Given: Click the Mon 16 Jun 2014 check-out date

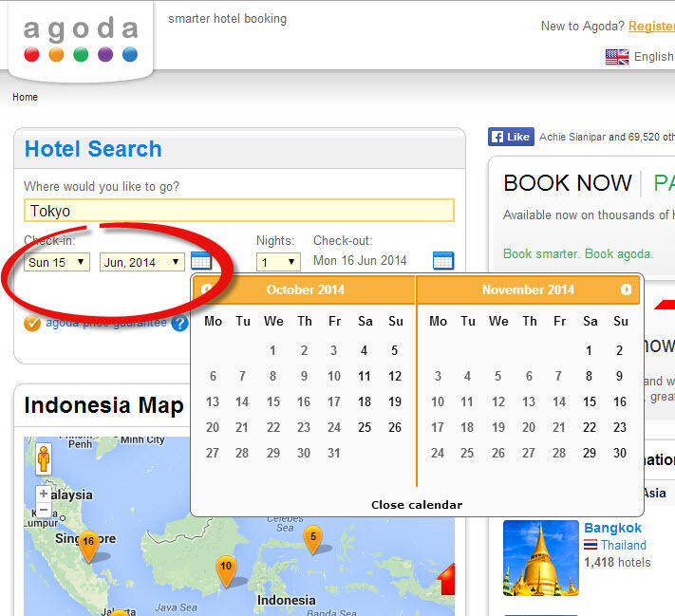Looking at the screenshot, I should 360,260.
